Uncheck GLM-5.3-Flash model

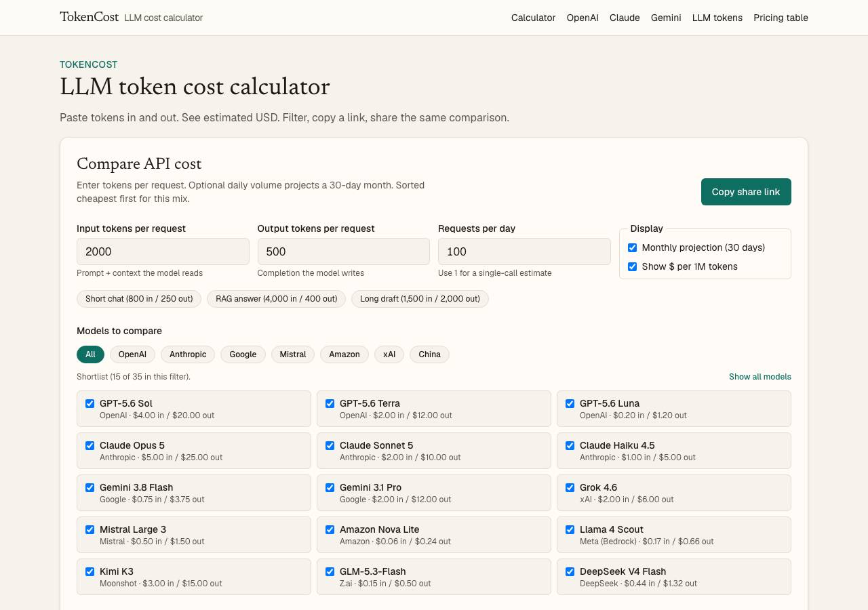(330, 571)
